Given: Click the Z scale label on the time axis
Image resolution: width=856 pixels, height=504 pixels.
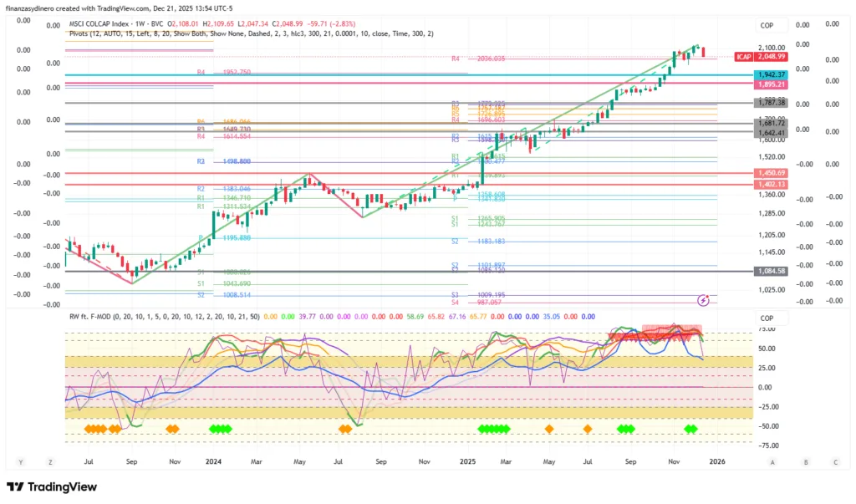Looking at the screenshot, I should [50, 461].
